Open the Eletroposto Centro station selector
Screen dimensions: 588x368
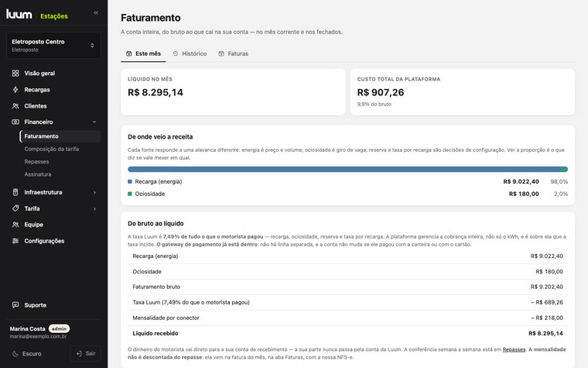tap(53, 46)
